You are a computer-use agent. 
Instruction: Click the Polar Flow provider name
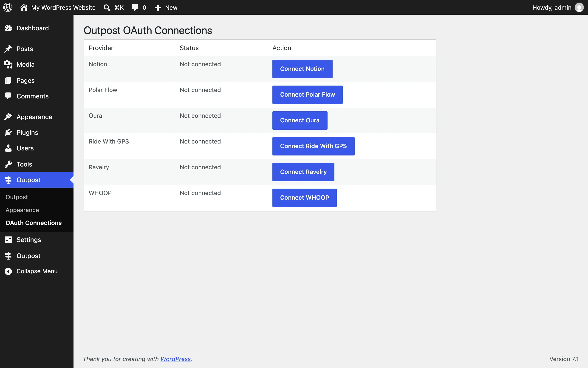click(103, 90)
